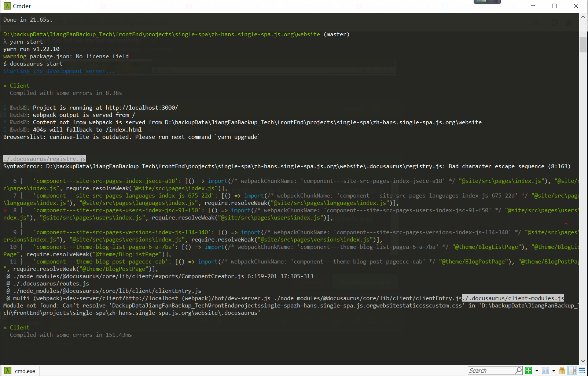Click the green new console plus button
The height and width of the screenshot is (376, 588).
(x=529, y=371)
